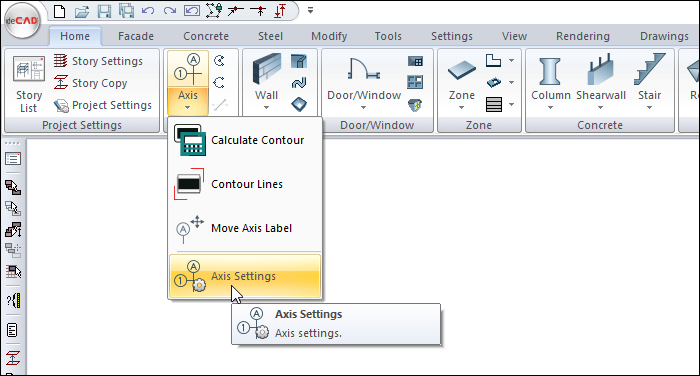This screenshot has width=700, height=376.
Task: Click the red beam icon at bottom left toolbar
Action: point(13,358)
